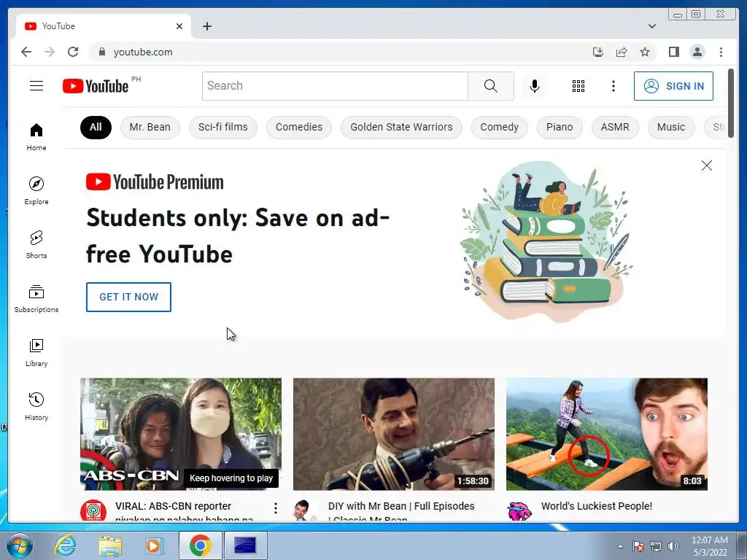Go to Home in sidebar
The width and height of the screenshot is (747, 560).
pyautogui.click(x=36, y=137)
